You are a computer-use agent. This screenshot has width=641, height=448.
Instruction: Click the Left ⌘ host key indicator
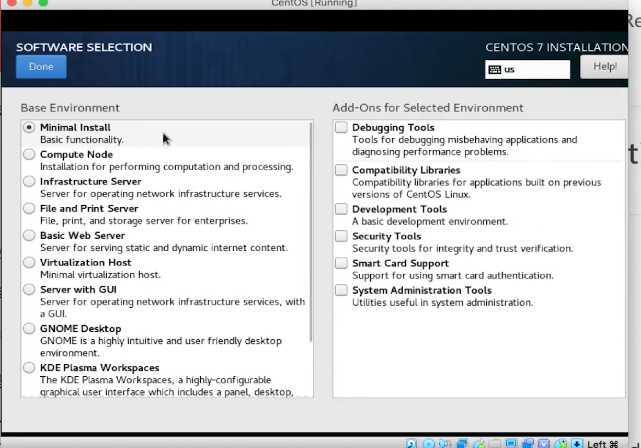click(x=603, y=444)
